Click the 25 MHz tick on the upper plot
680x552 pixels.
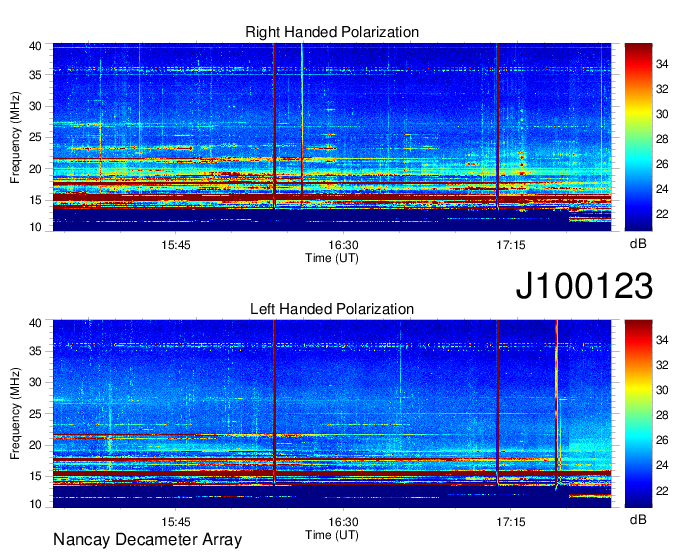(35, 137)
